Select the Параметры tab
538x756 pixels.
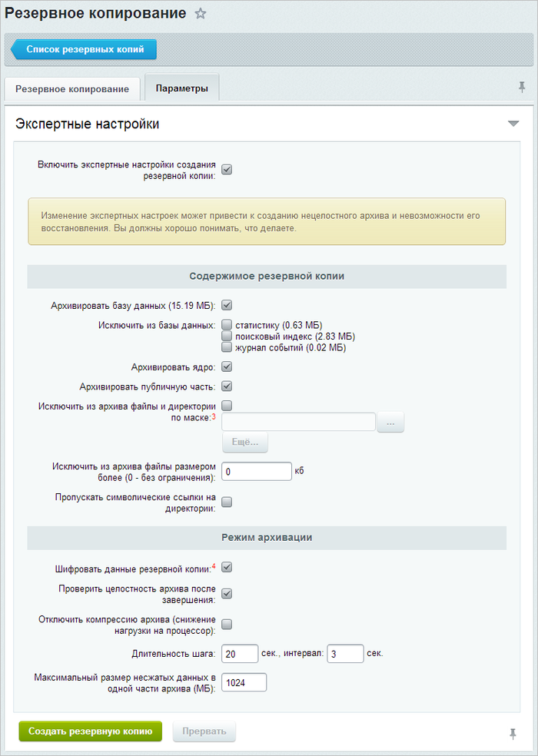[182, 88]
